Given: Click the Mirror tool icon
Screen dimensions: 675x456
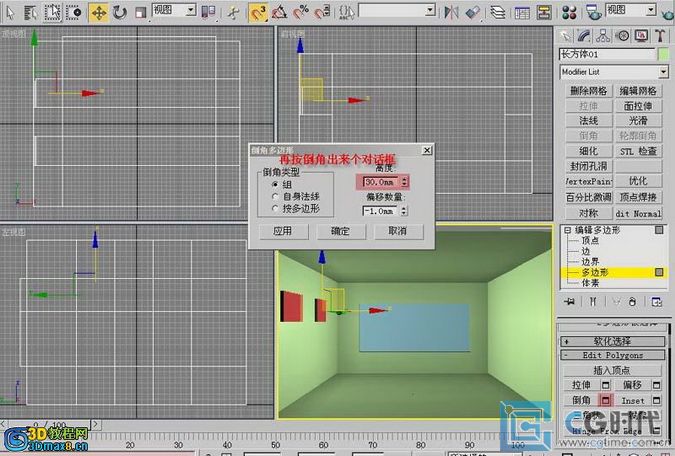Looking at the screenshot, I should click(x=451, y=12).
